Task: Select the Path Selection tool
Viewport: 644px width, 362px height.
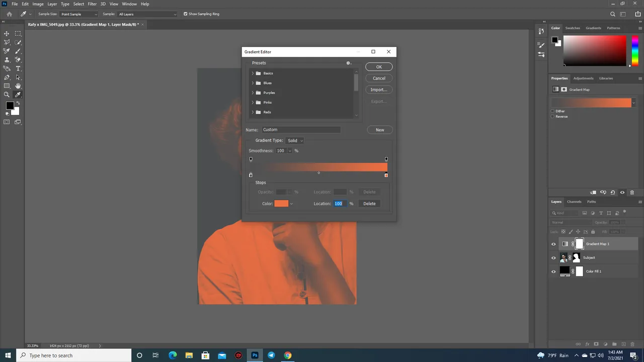Action: [x=18, y=77]
